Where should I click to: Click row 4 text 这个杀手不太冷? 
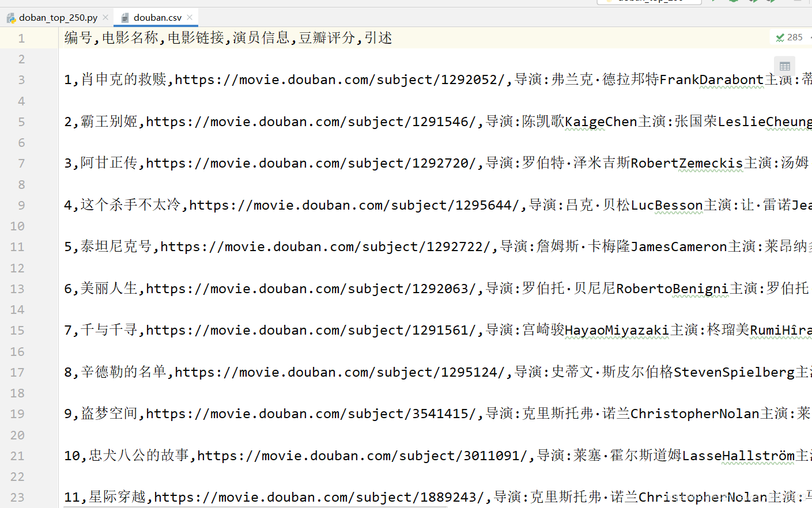131,205
